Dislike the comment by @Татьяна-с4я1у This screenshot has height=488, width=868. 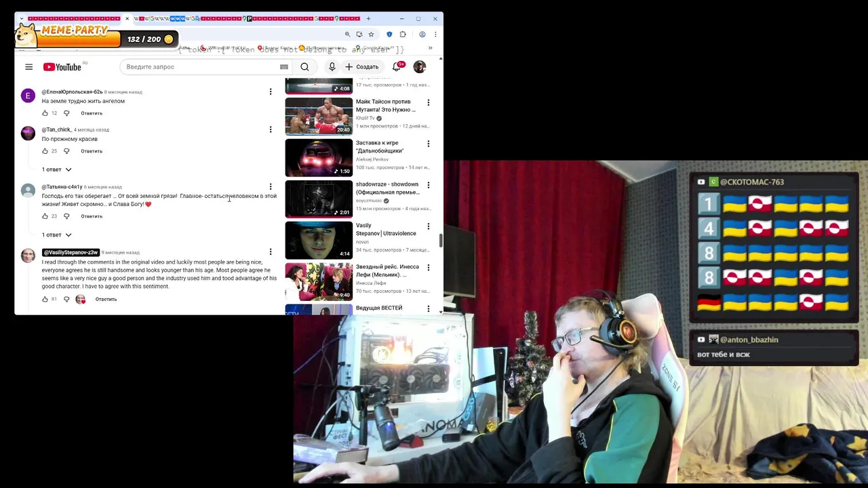click(66, 216)
